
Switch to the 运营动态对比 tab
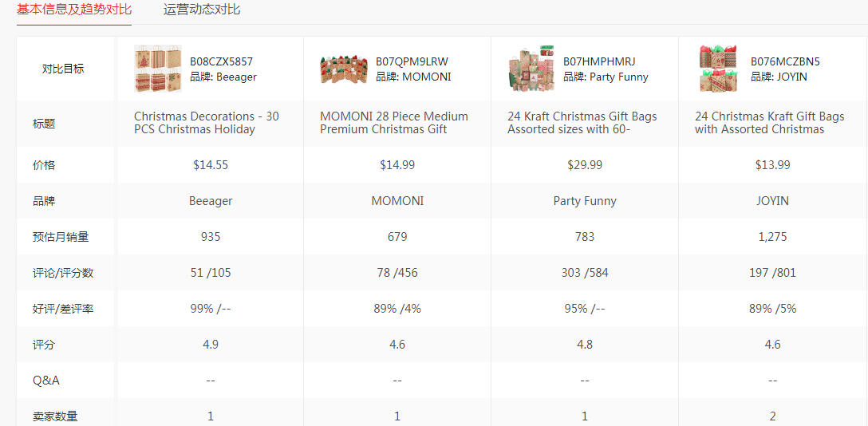coord(202,10)
